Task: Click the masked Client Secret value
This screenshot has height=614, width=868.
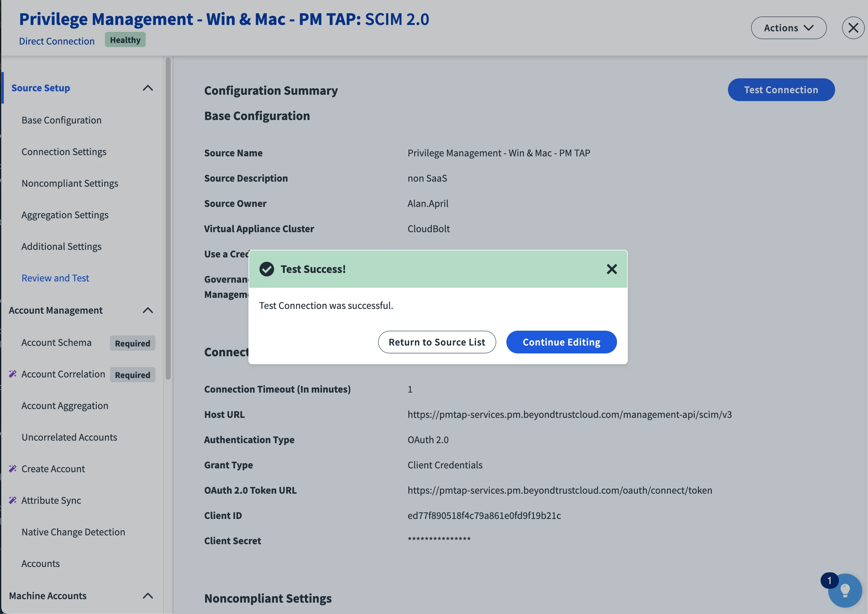Action: point(439,539)
